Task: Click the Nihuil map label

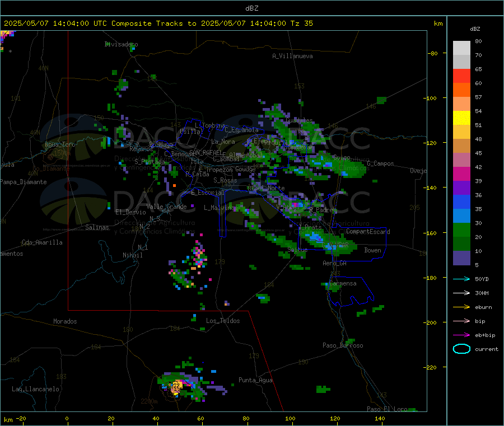Action: click(133, 255)
